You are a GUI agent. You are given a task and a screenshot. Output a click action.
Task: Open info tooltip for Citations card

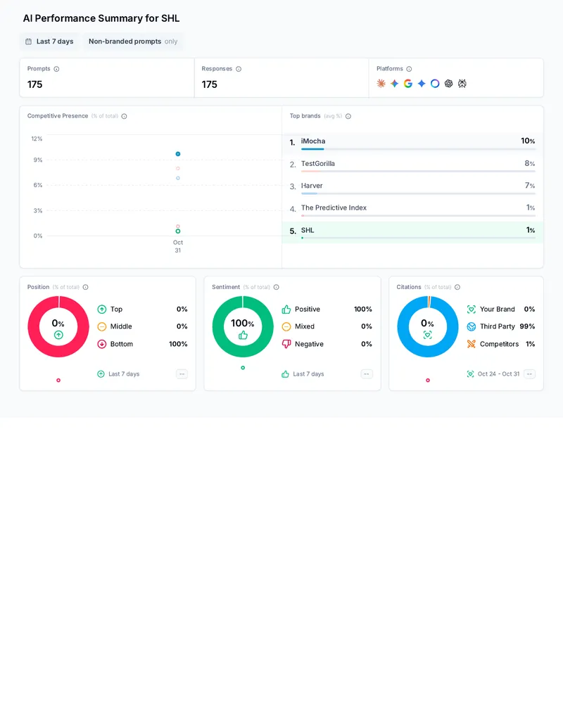[x=457, y=288]
